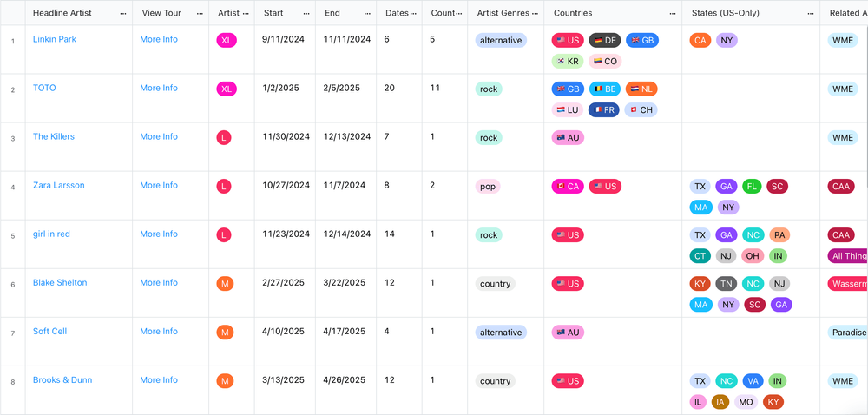
Task: Click the alternative genre tag for Linkin Park
Action: point(501,41)
